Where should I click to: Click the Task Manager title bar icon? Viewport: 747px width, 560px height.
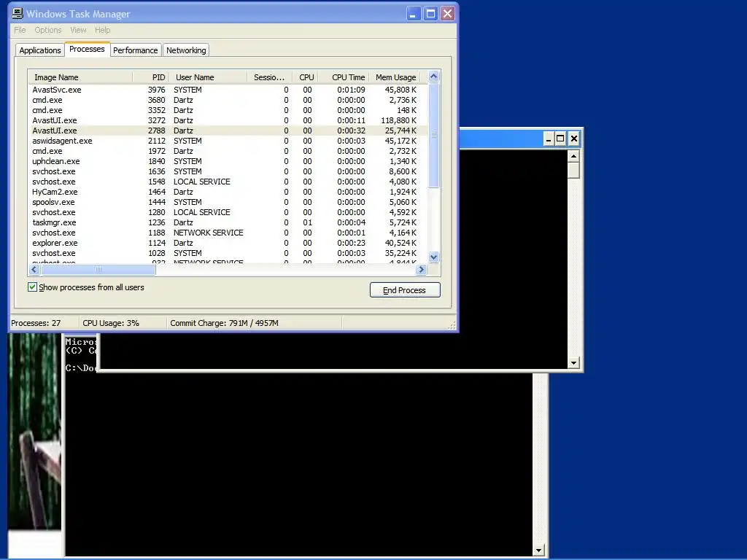[x=18, y=13]
